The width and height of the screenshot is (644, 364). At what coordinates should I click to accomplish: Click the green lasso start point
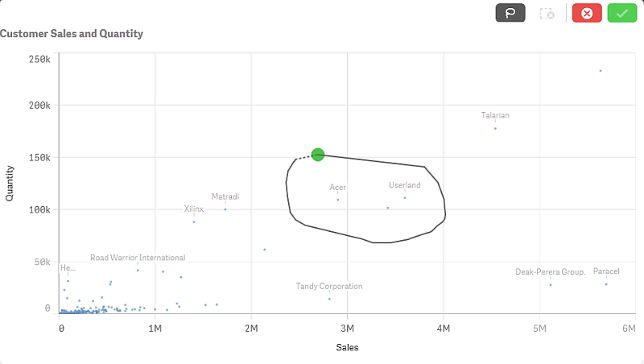pyautogui.click(x=318, y=155)
